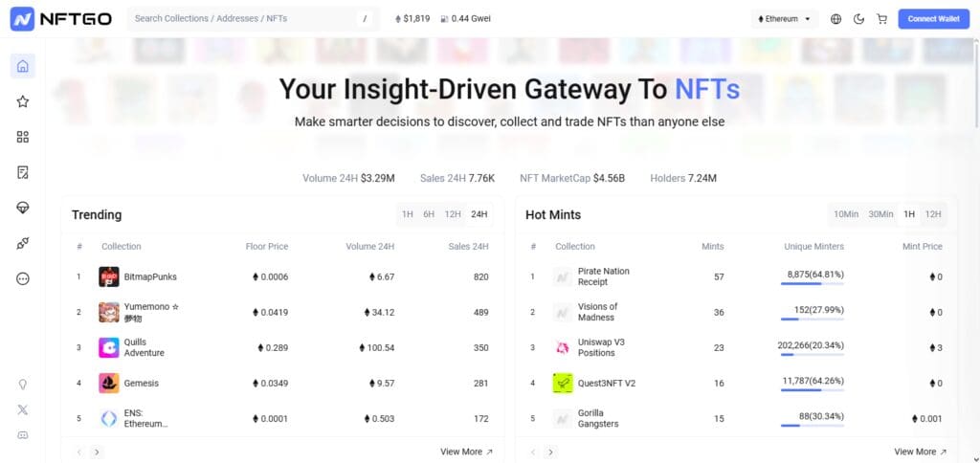Open the Ethereum chain dropdown
Viewport: 980px width, 463px height.
tap(785, 19)
